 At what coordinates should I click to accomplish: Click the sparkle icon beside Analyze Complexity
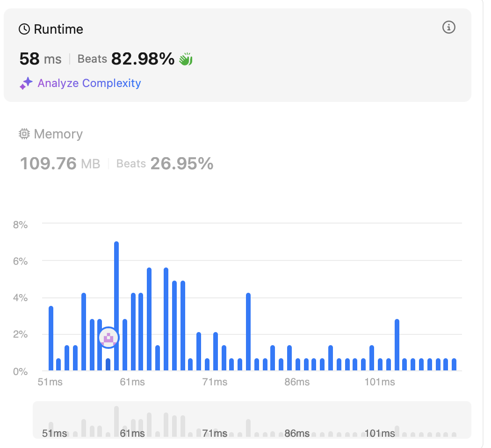26,84
